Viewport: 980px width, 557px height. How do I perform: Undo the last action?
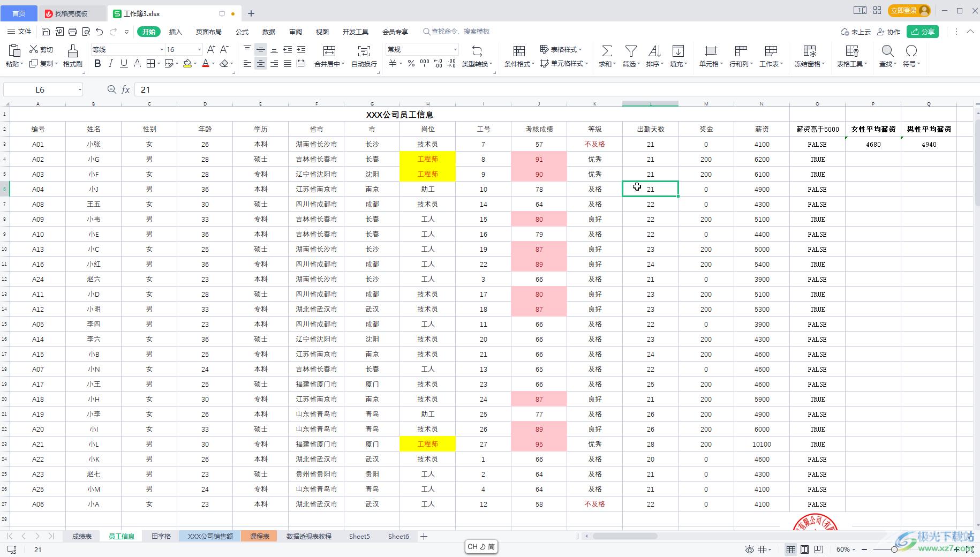click(x=100, y=32)
